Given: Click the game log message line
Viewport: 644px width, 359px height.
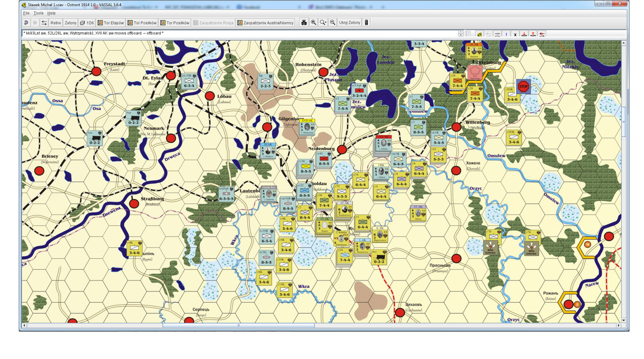Looking at the screenshot, I should coord(94,33).
